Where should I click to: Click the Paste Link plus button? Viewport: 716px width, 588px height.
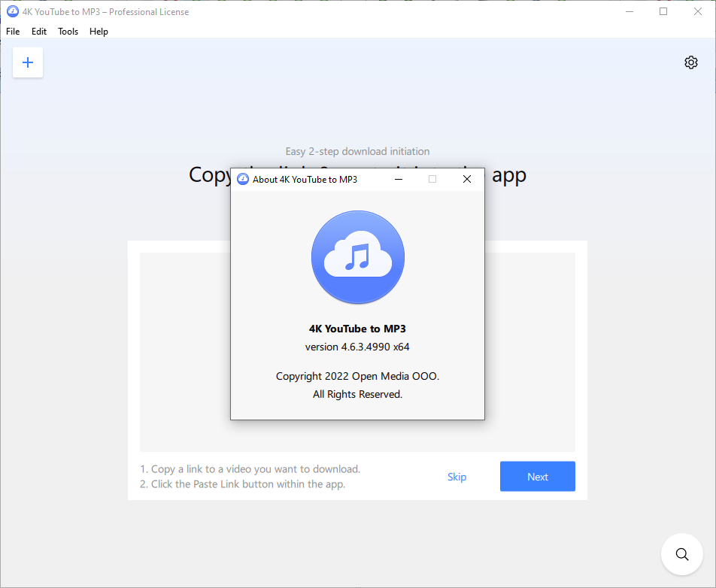[x=28, y=62]
